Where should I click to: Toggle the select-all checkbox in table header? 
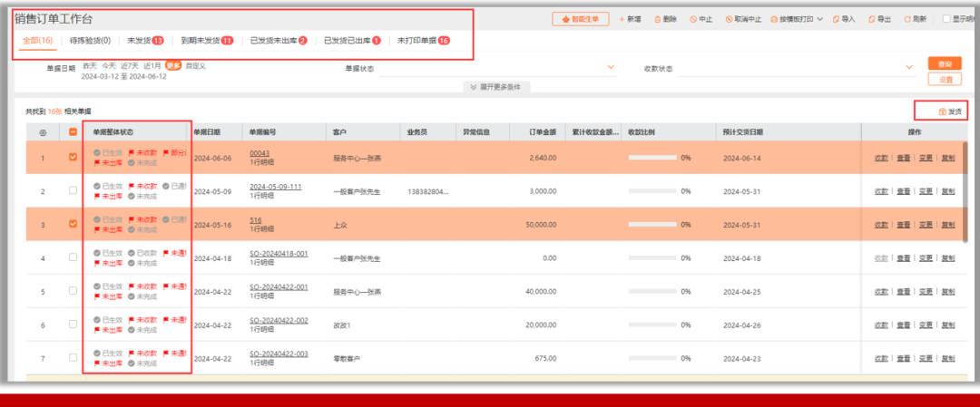pos(73,132)
